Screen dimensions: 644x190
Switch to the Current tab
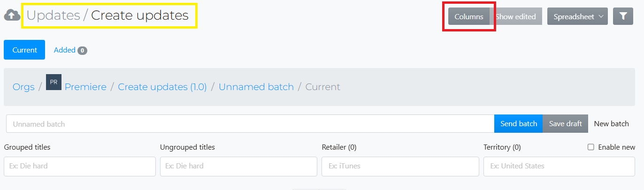pos(24,50)
